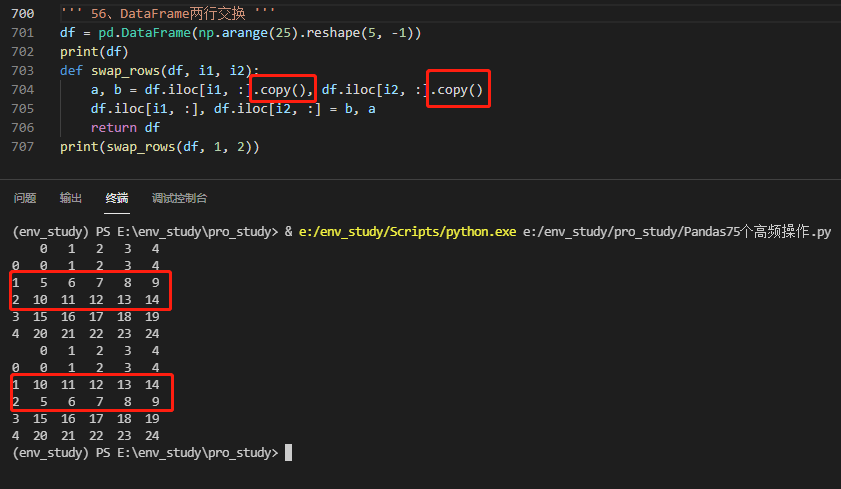
Task: Click the python.exe path in terminal command
Action: click(x=407, y=232)
